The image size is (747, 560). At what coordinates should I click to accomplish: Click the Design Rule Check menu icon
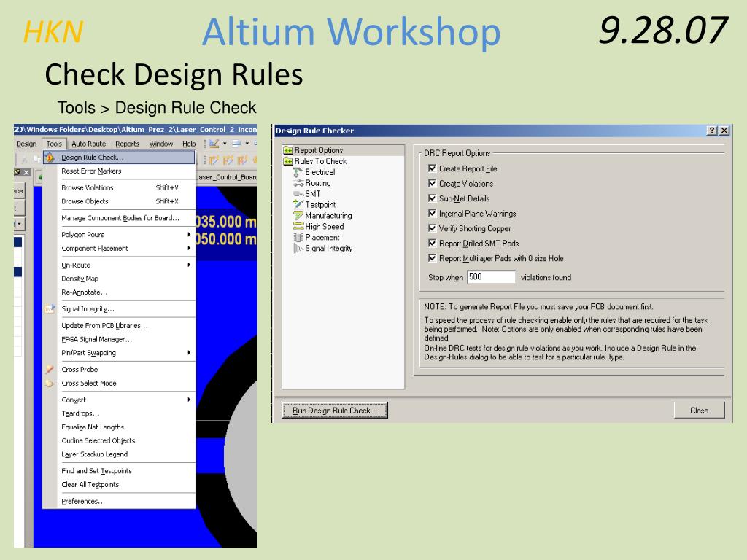coord(50,157)
